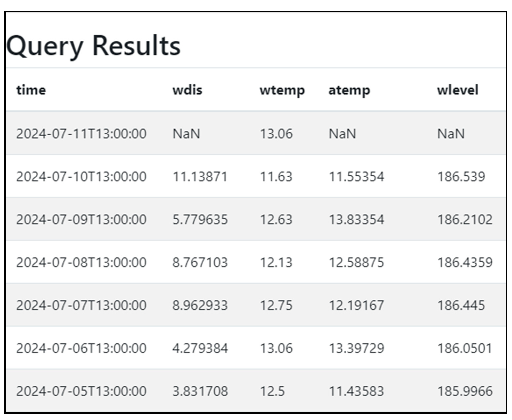Click the wdis column header

(187, 90)
